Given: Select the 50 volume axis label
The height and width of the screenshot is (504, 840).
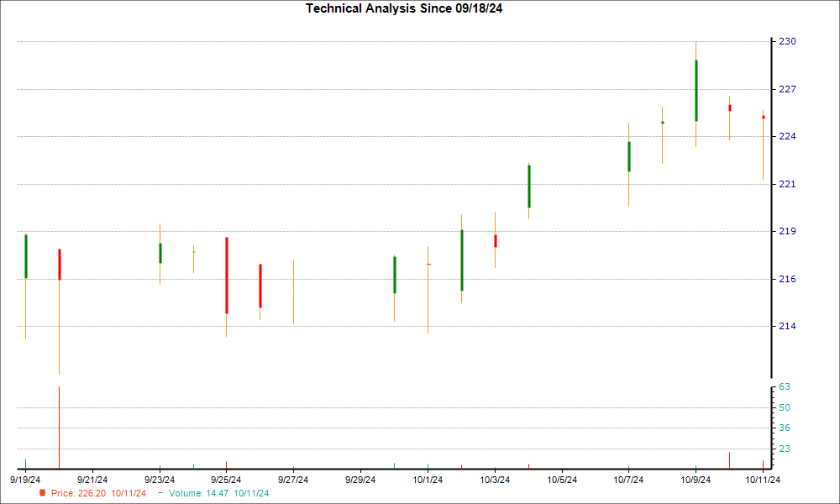Looking at the screenshot, I should [785, 407].
